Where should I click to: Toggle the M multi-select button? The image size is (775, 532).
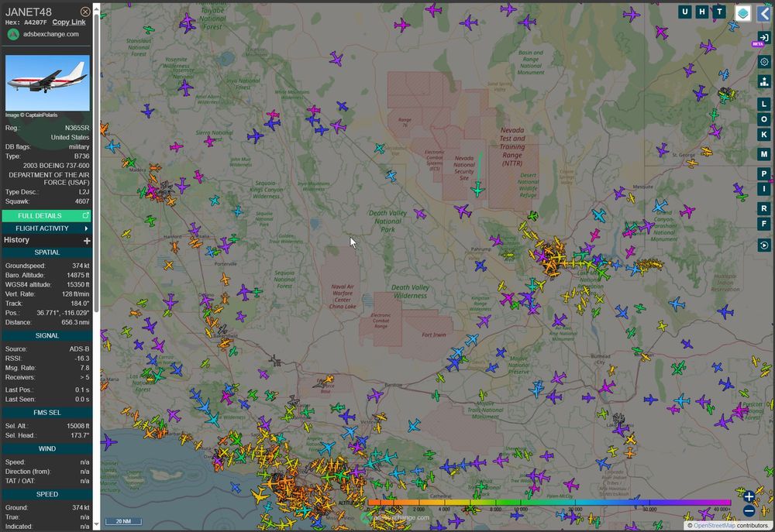[x=764, y=154]
